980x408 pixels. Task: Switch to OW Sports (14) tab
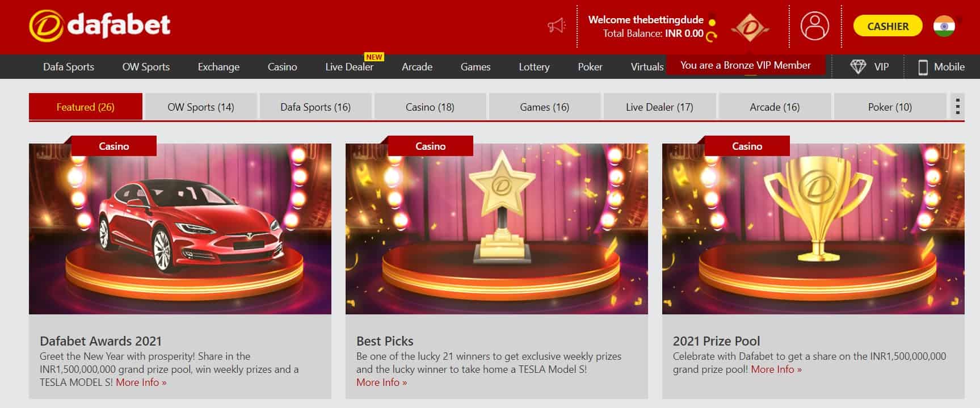[201, 107]
